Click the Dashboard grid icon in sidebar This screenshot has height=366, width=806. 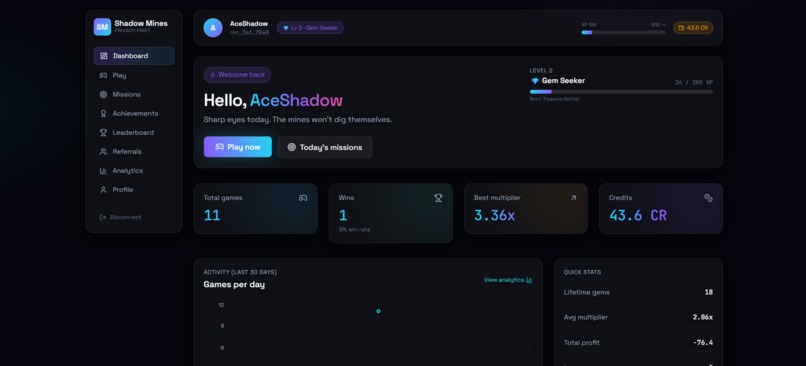103,56
